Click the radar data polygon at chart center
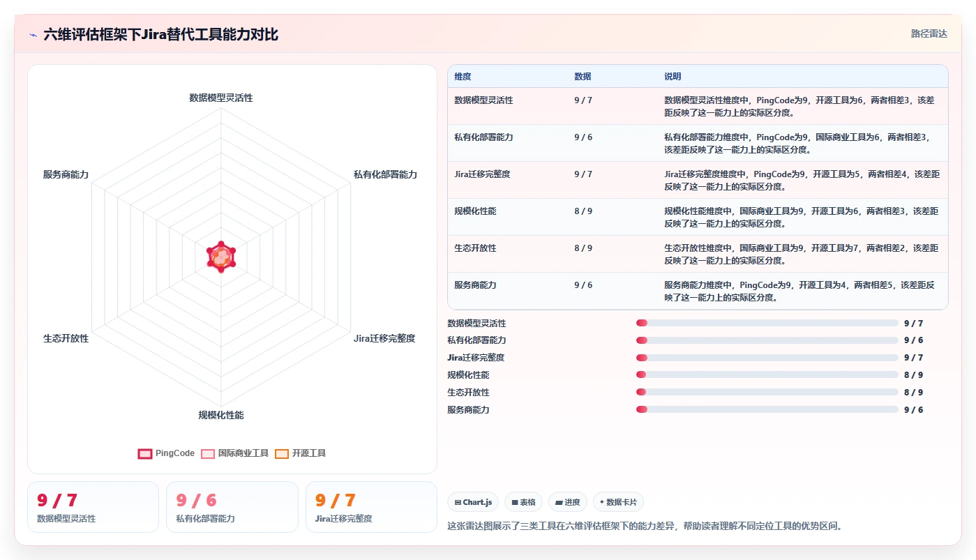Screen dimensions: 976x560 (221, 257)
